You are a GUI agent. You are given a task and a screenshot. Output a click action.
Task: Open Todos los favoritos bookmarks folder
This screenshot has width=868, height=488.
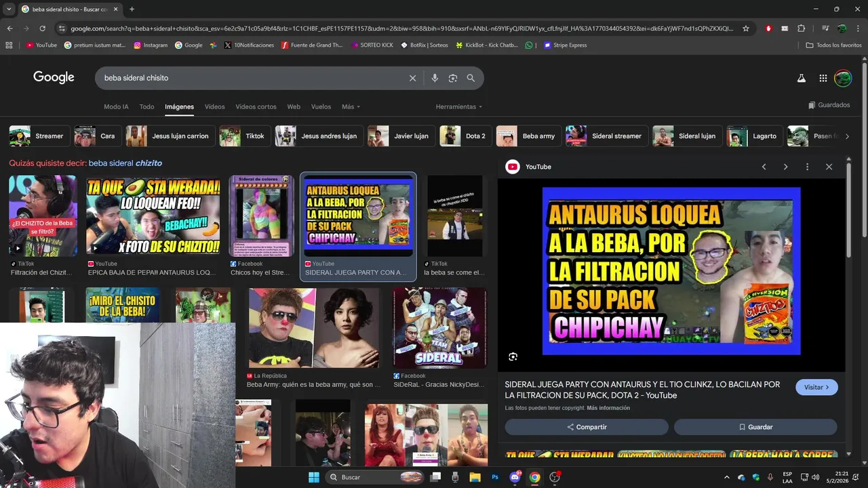833,45
